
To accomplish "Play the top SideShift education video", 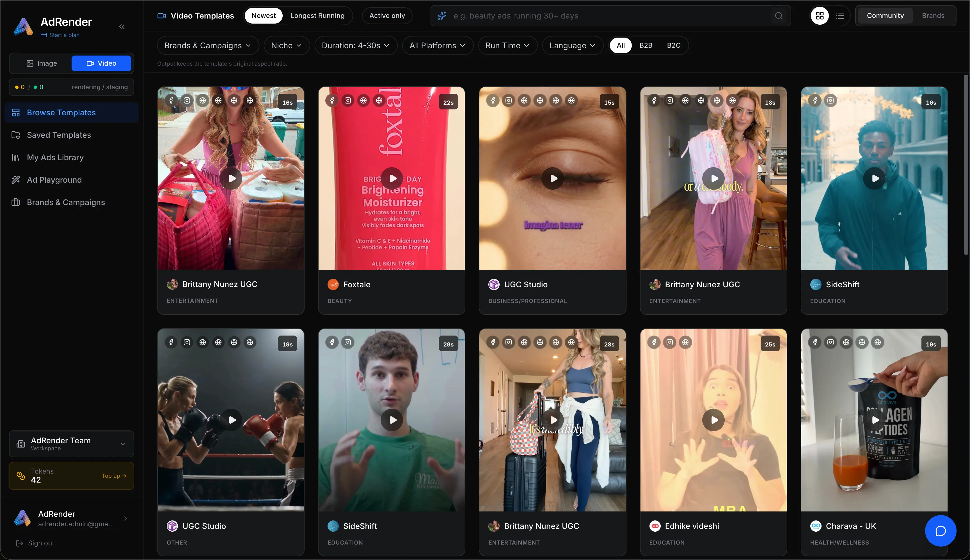I will coord(875,178).
